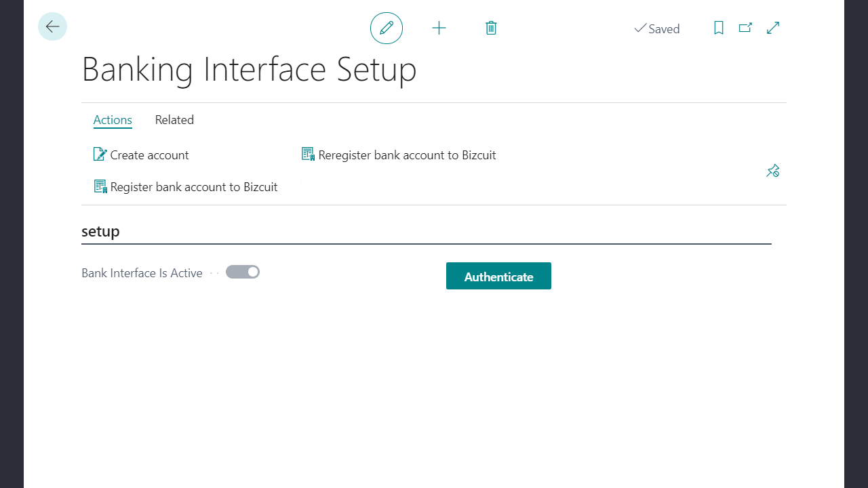Click the bookmark icon
This screenshot has height=488, width=868.
tap(719, 28)
